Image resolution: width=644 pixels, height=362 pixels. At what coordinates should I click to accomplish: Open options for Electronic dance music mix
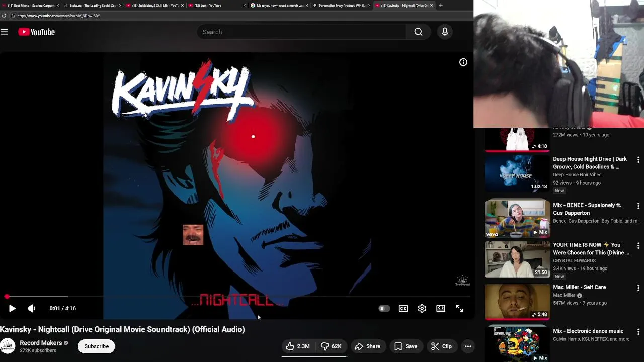638,332
